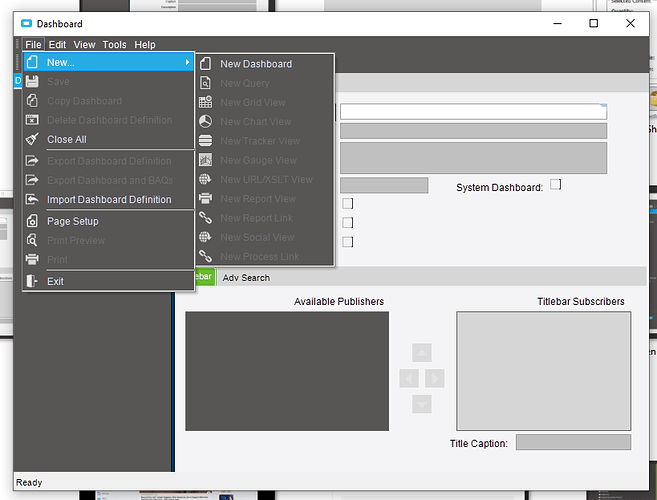Click the Available Publishers list box
This screenshot has height=500, width=657.
[x=287, y=371]
